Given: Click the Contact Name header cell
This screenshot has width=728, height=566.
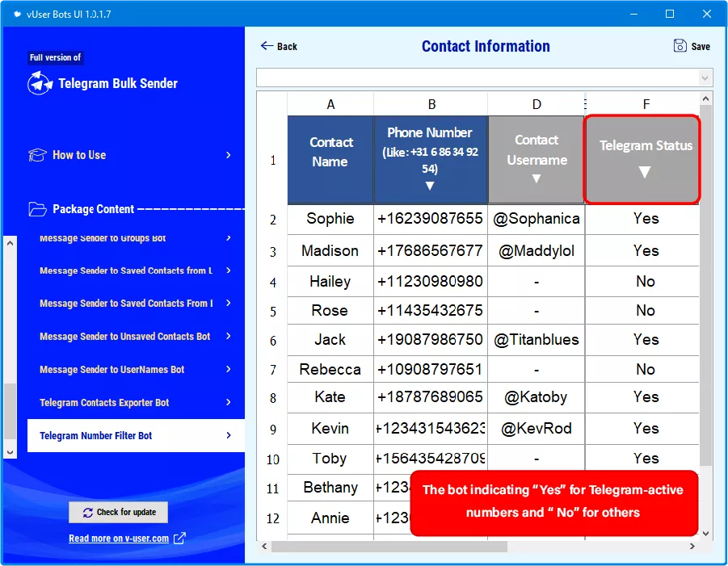Looking at the screenshot, I should pyautogui.click(x=330, y=160).
